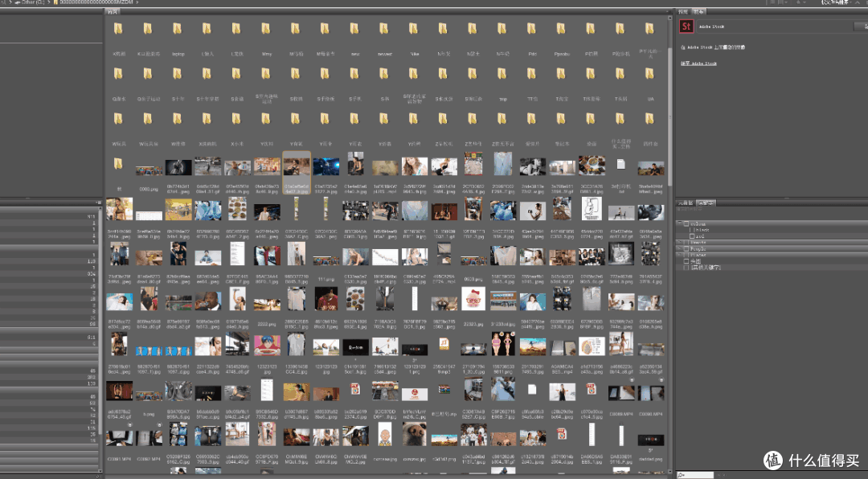The width and height of the screenshot is (868, 479).
Task: Select the 2222.png thumbnail
Action: click(x=266, y=304)
